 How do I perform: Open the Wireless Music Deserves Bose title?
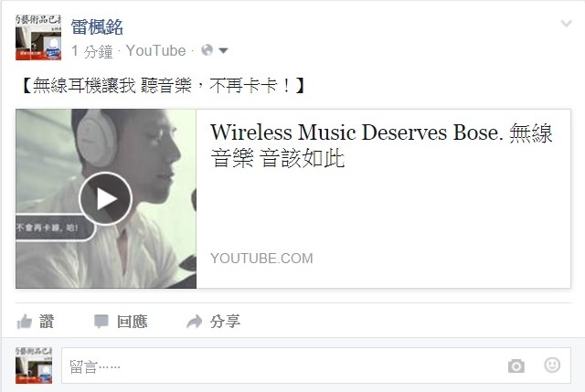pos(381,145)
